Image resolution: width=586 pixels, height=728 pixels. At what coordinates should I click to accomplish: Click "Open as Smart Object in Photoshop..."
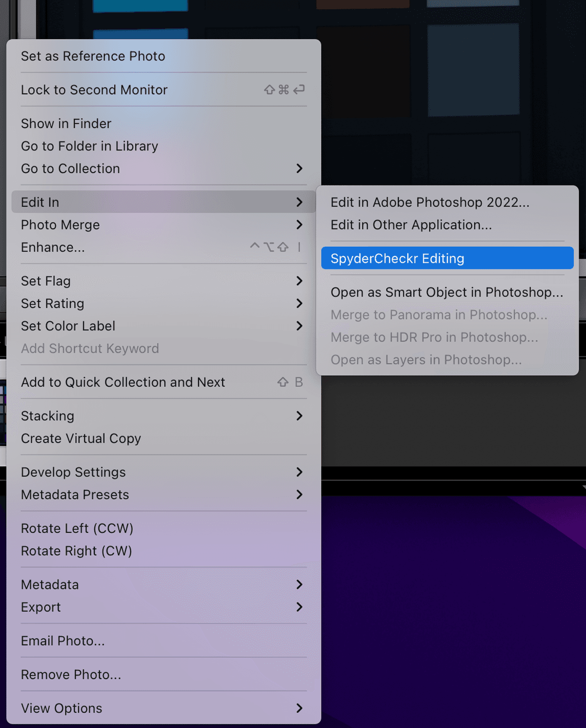(x=446, y=292)
